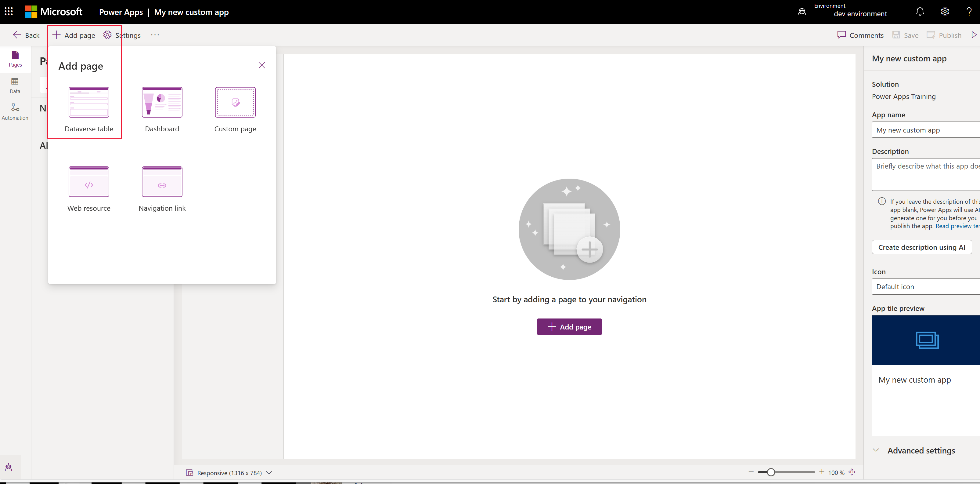The width and height of the screenshot is (980, 484).
Task: Click the purple Add page button
Action: coord(569,326)
